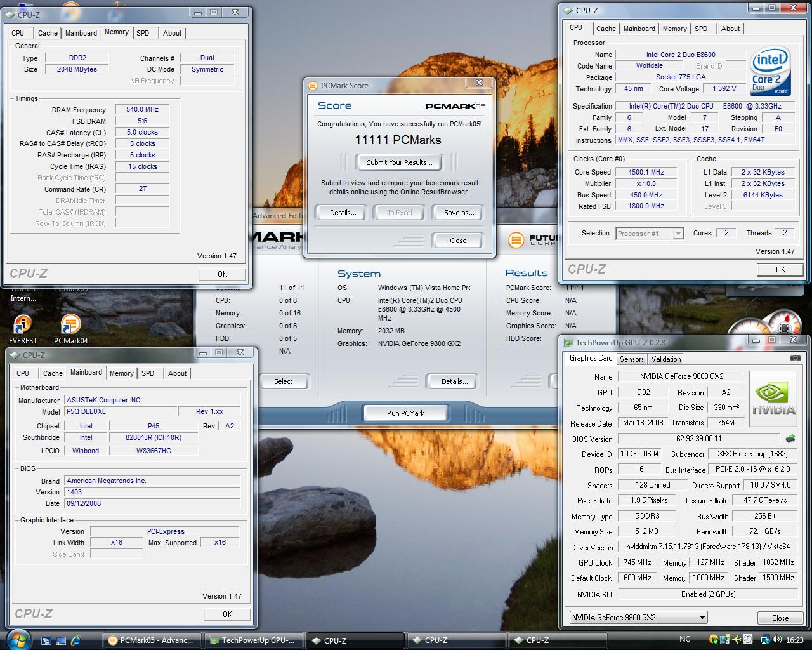Click the Core Voltage 1.392 V field
The image size is (812, 650).
[724, 89]
